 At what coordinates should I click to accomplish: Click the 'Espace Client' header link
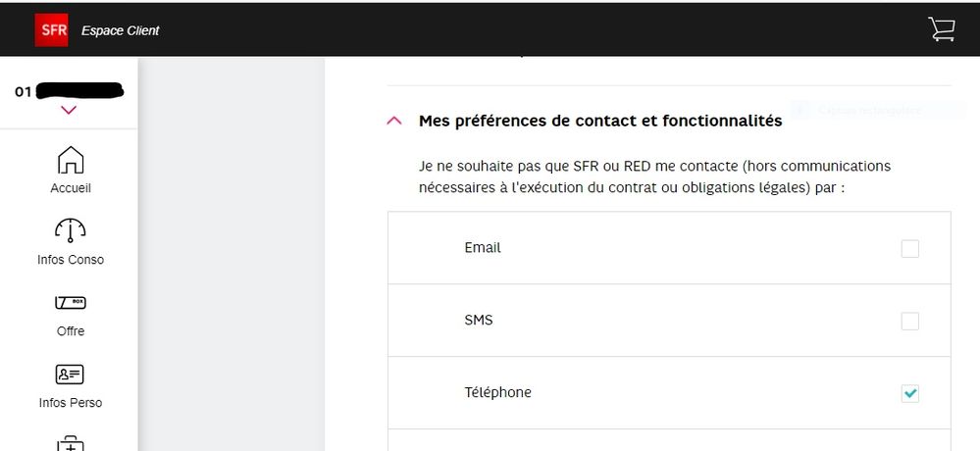click(x=120, y=30)
